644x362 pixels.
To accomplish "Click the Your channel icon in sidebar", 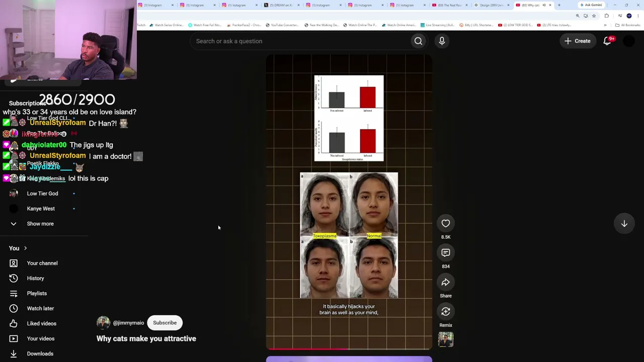I will pyautogui.click(x=14, y=263).
